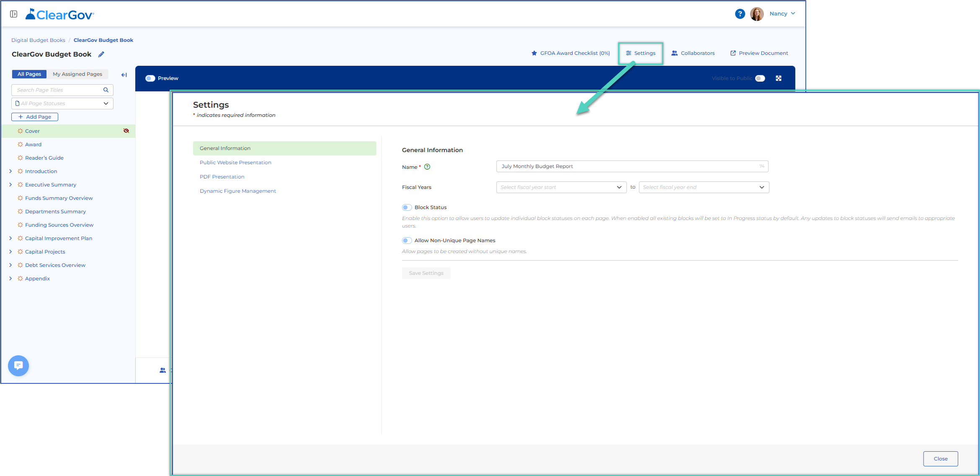Close the Settings dialog
Screen dimensions: 980x476
pos(941,459)
